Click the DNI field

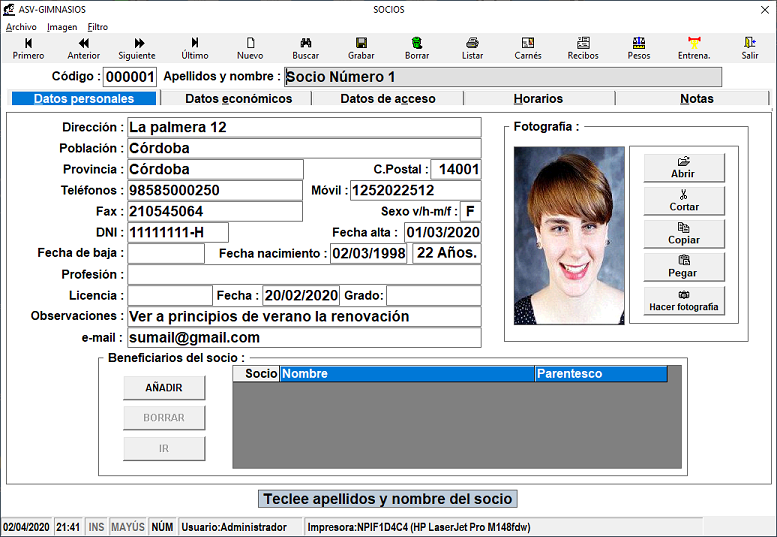[x=178, y=232]
